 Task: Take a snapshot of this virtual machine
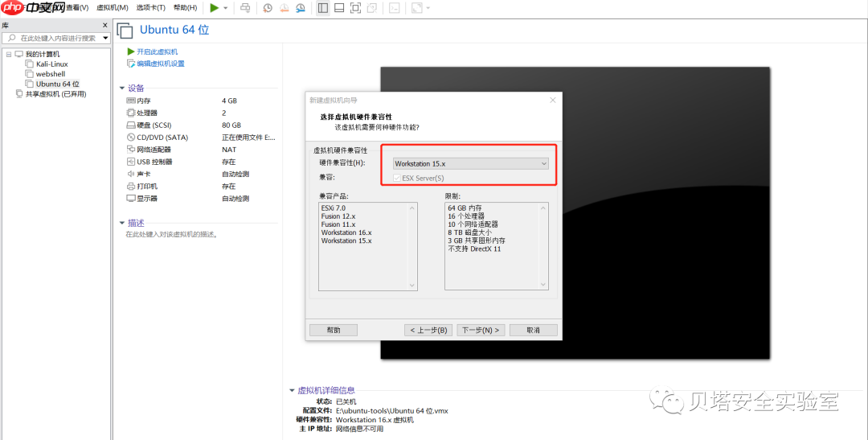click(x=268, y=8)
